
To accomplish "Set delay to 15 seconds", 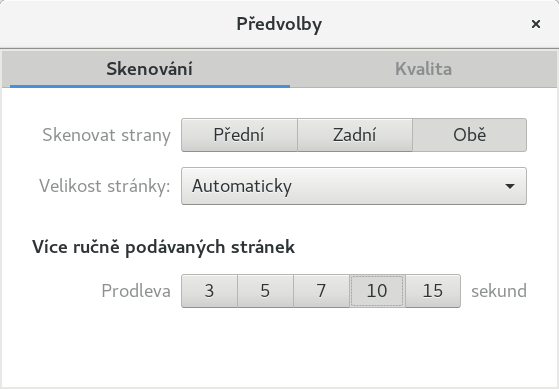I will (x=433, y=291).
